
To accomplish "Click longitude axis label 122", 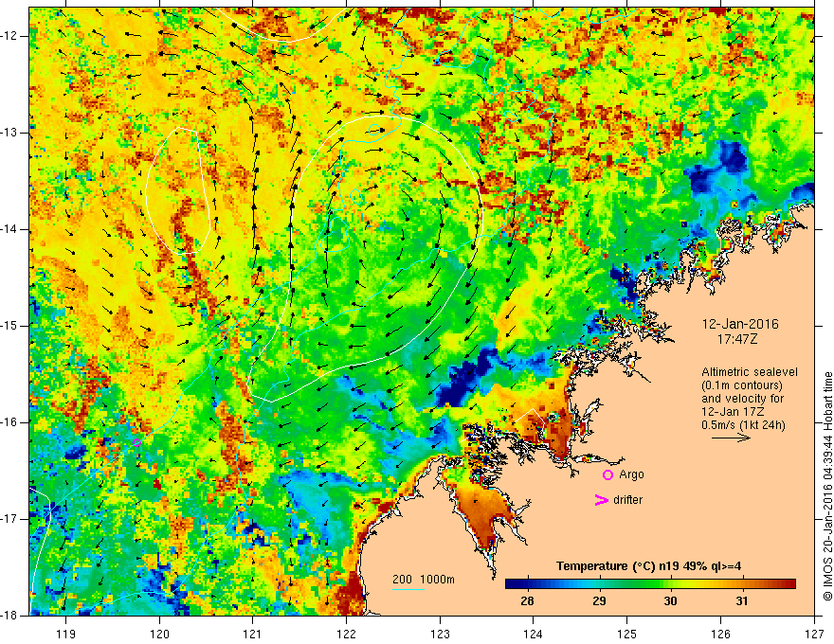I will (x=346, y=634).
